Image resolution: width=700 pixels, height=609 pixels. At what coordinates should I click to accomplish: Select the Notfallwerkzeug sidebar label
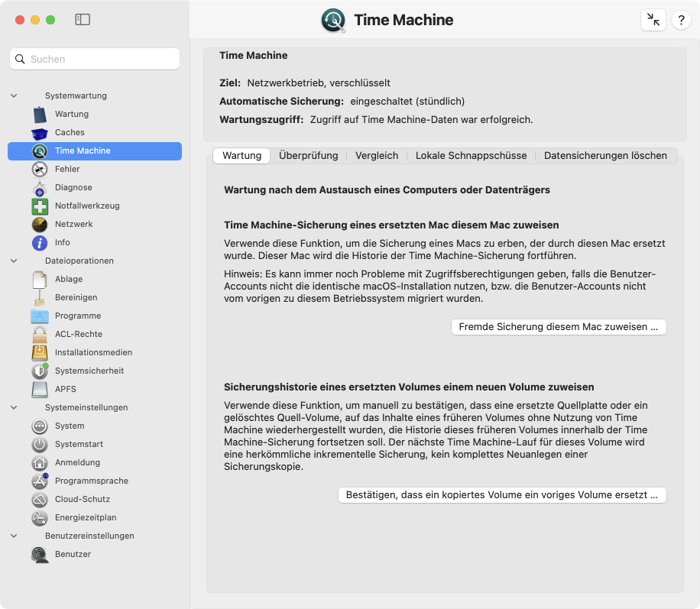click(87, 206)
